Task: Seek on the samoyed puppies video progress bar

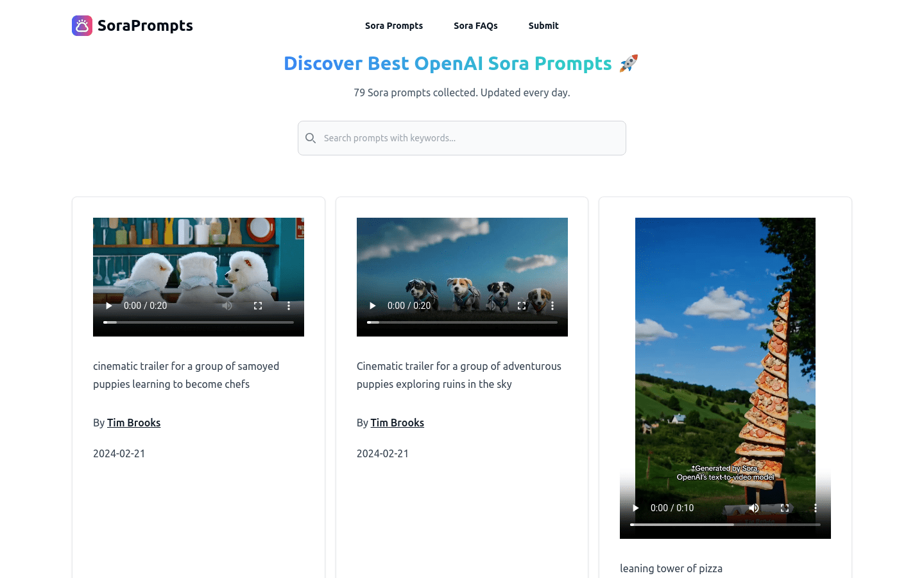Action: [x=198, y=322]
